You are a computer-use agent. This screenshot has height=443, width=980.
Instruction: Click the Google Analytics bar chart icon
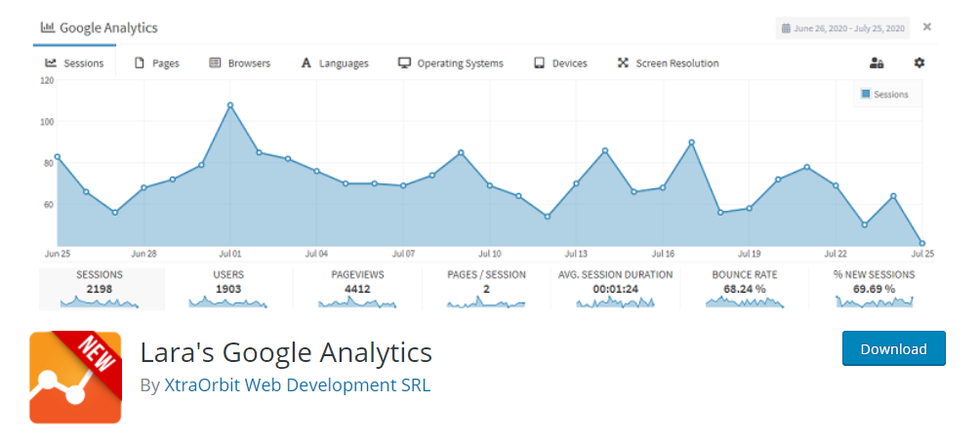point(48,27)
